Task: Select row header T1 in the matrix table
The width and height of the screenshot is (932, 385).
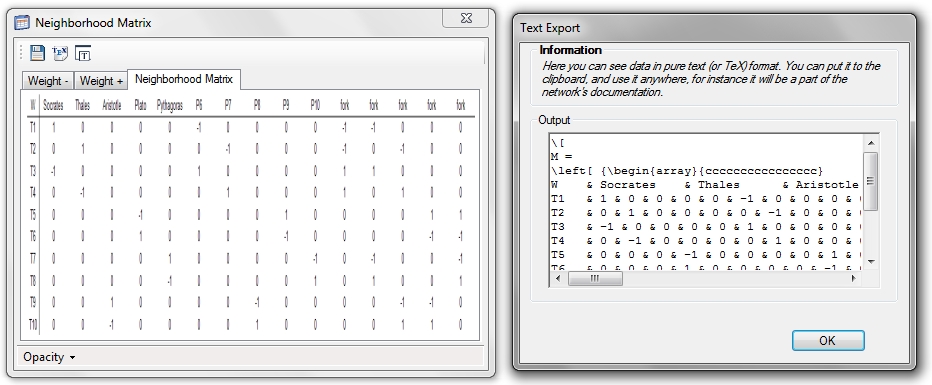Action: click(33, 127)
